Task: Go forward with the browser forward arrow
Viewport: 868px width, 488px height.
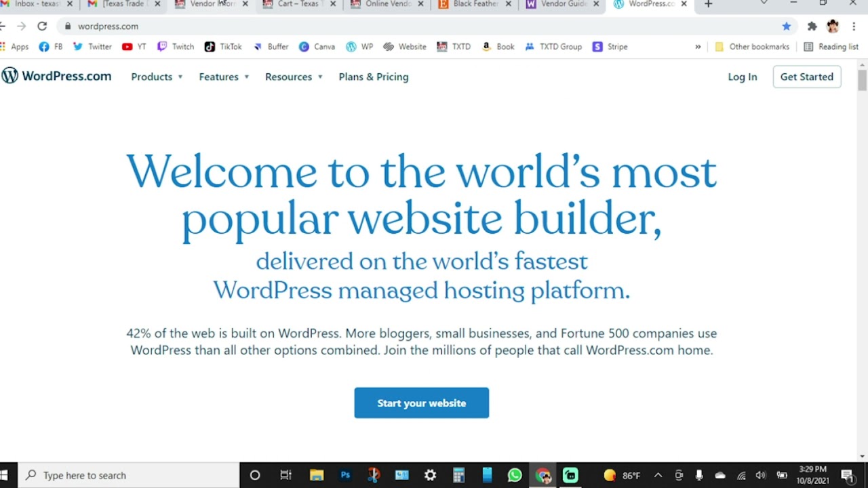Action: pos(21,26)
